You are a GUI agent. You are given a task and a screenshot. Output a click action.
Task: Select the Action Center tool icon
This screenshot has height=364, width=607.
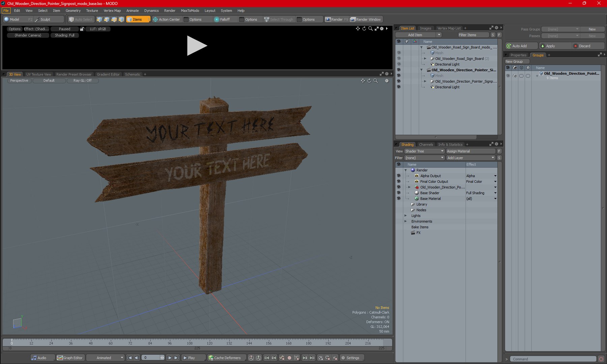pos(155,20)
